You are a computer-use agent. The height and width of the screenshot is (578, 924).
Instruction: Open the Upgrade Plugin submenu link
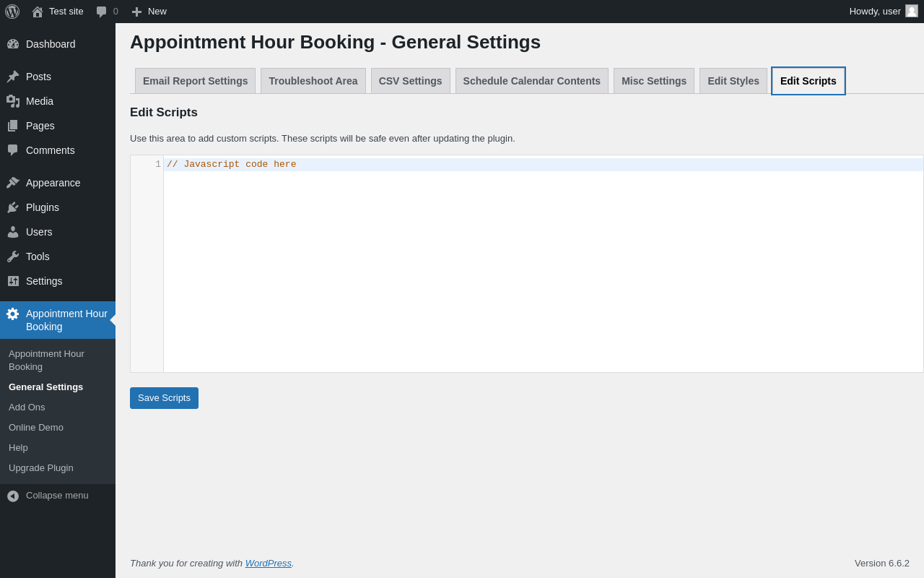(41, 467)
